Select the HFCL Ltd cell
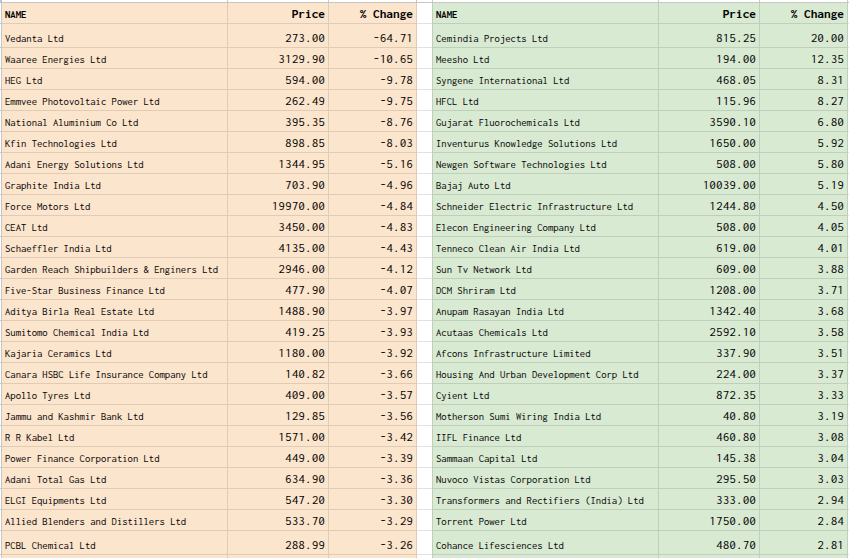The width and height of the screenshot is (849, 558). 545,101
